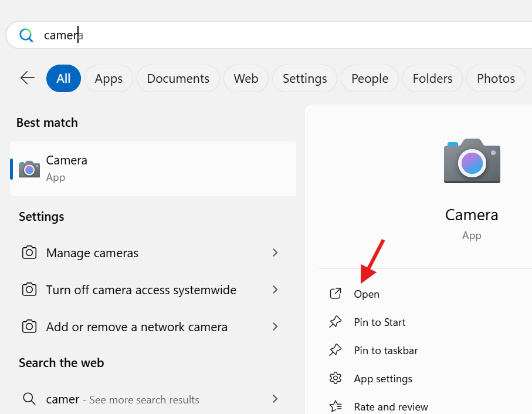Switch to the Documents filter tab
The image size is (532, 414).
[178, 78]
